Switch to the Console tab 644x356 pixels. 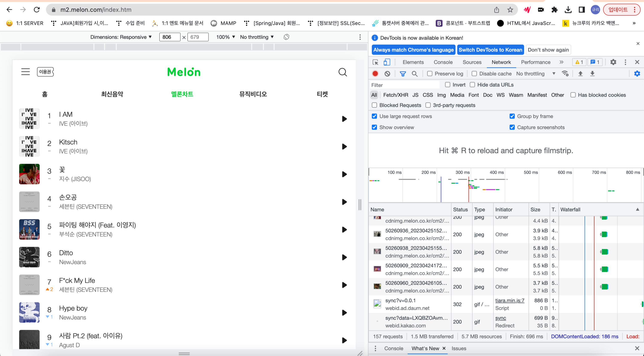[x=443, y=62]
